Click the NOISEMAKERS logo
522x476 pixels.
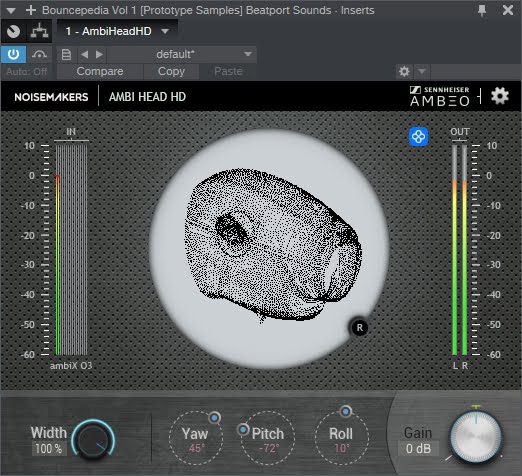tap(51, 97)
